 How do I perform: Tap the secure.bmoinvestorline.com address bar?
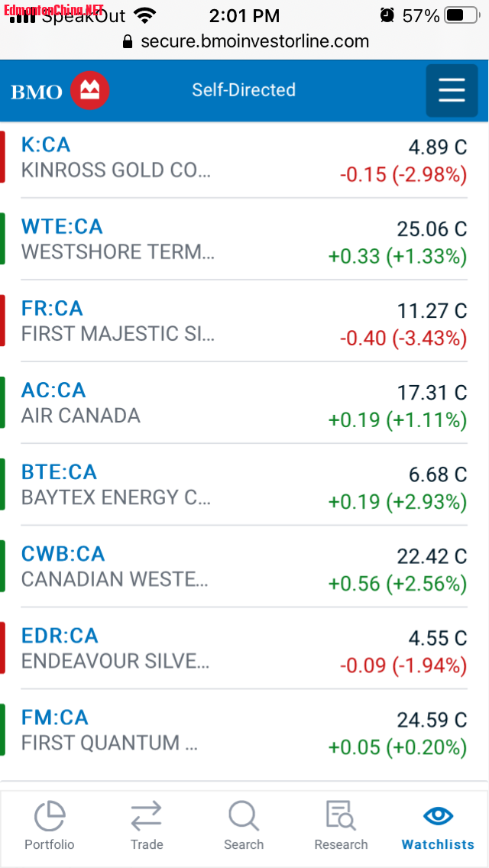(254, 42)
